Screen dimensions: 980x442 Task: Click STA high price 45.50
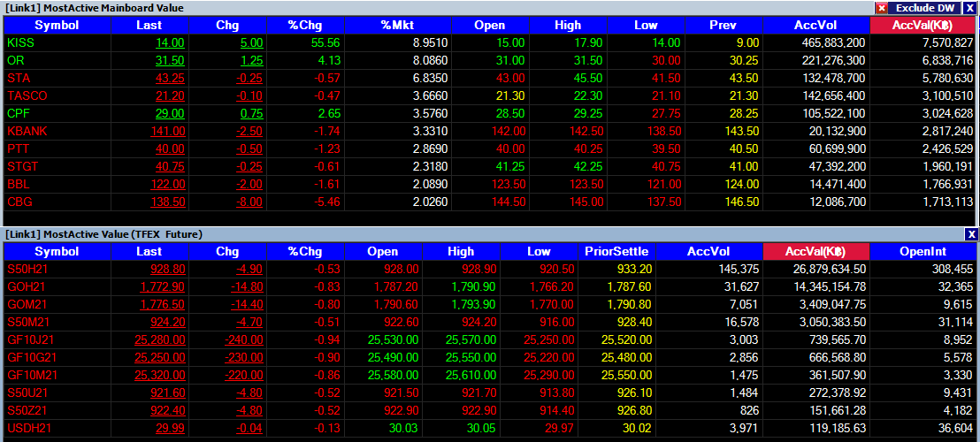590,79
